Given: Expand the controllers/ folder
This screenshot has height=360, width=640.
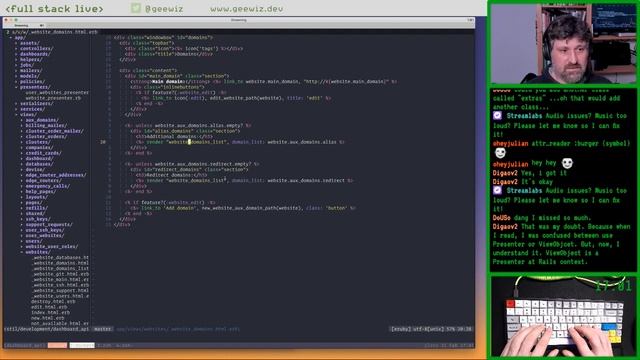Looking at the screenshot, I should click(x=36, y=49).
